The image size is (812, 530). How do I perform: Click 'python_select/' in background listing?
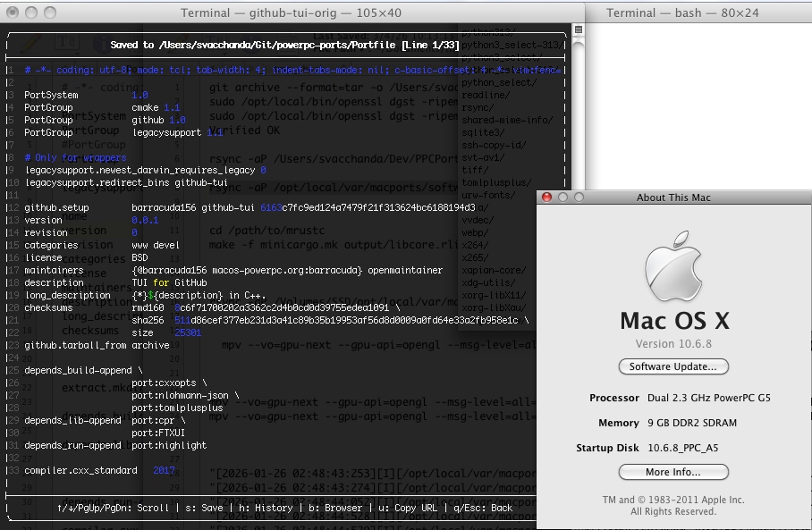pyautogui.click(x=499, y=82)
